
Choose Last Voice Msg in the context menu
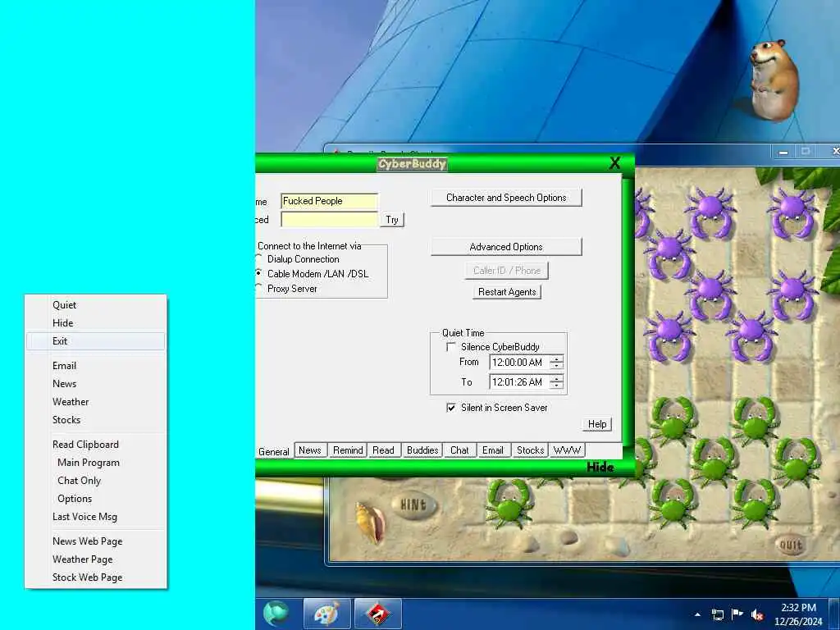96,517
